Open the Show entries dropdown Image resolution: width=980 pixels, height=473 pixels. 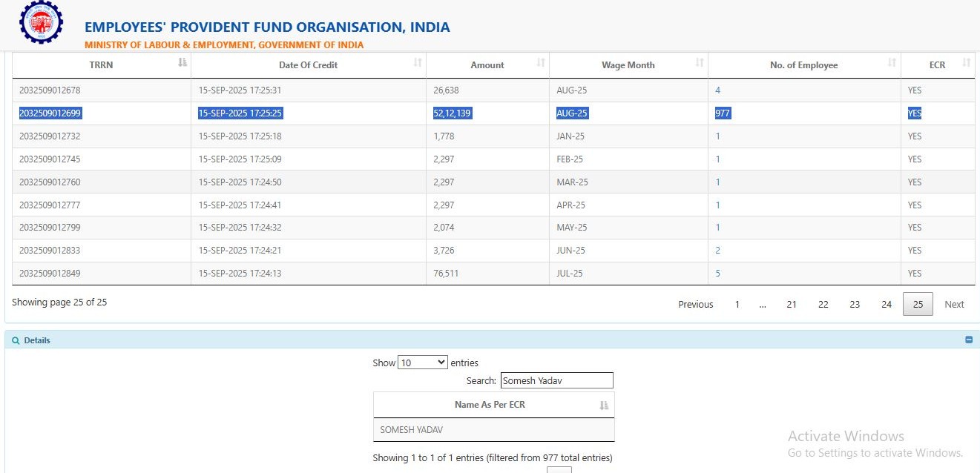[x=422, y=363]
